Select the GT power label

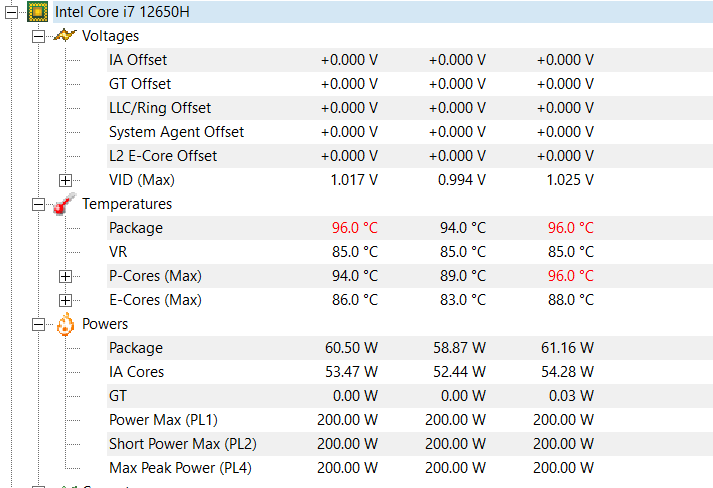point(118,396)
